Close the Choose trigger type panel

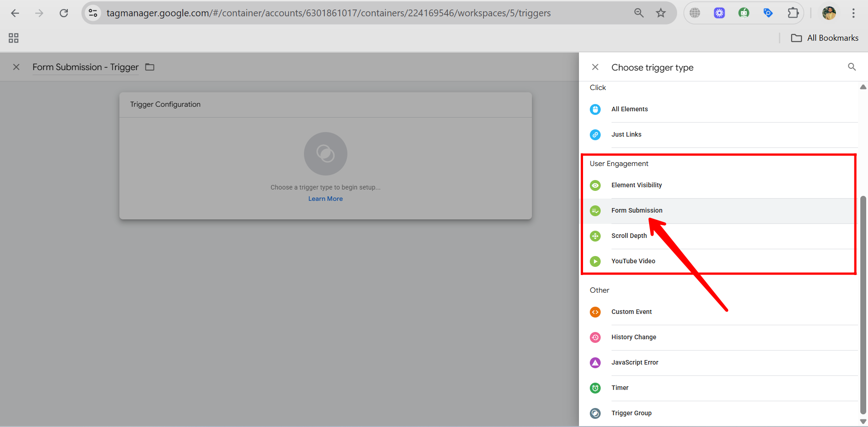[x=595, y=67]
